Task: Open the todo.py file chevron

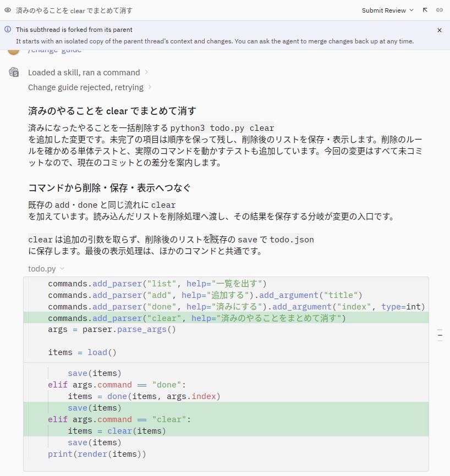Action: click(62, 268)
